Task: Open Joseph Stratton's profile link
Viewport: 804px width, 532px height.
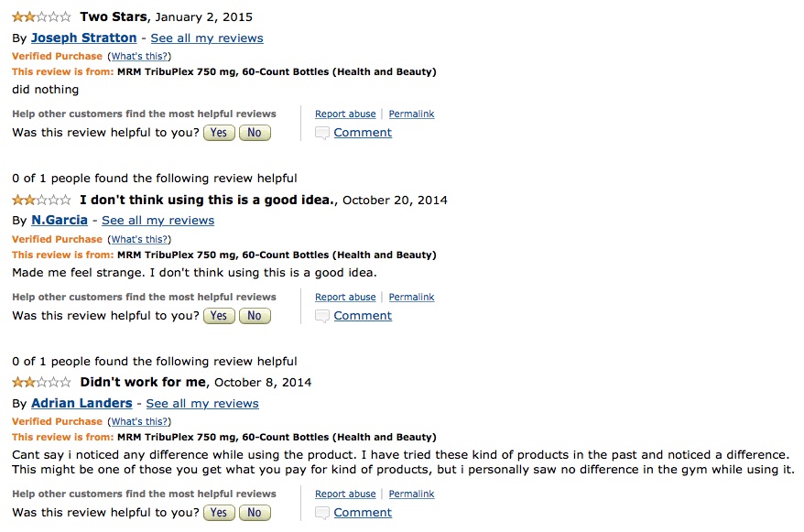Action: point(83,38)
